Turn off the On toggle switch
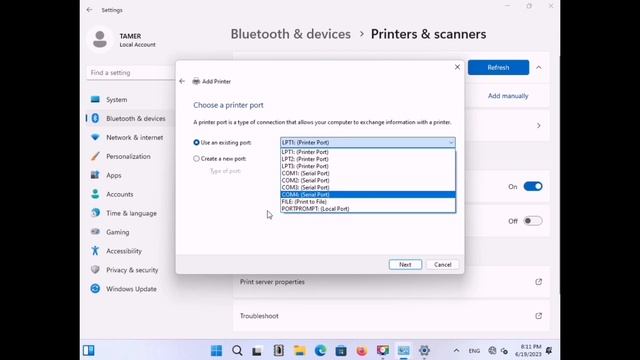 point(533,187)
